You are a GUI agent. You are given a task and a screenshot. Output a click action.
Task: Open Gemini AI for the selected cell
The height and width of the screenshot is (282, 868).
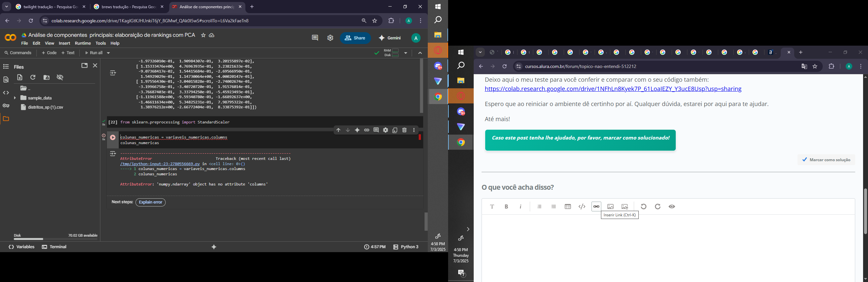pyautogui.click(x=357, y=130)
